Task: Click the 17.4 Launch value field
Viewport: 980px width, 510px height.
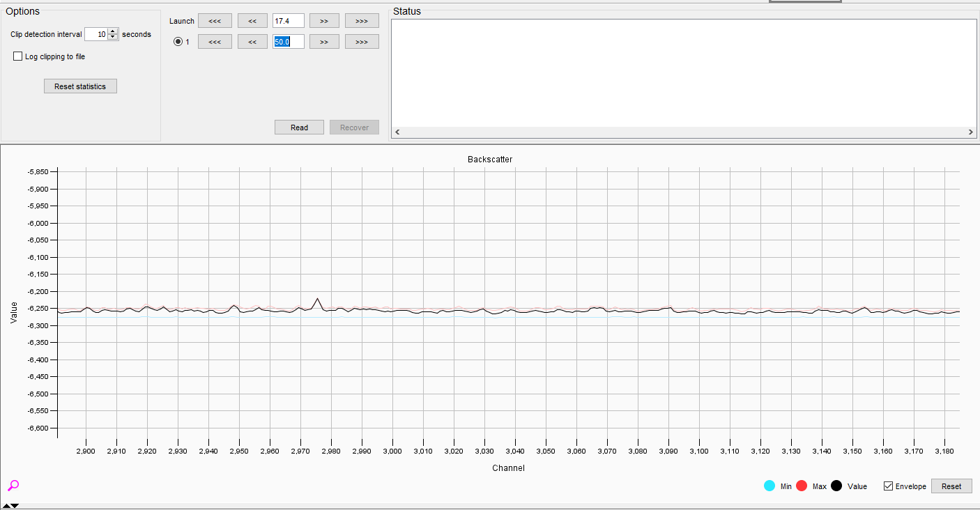Action: tap(288, 20)
